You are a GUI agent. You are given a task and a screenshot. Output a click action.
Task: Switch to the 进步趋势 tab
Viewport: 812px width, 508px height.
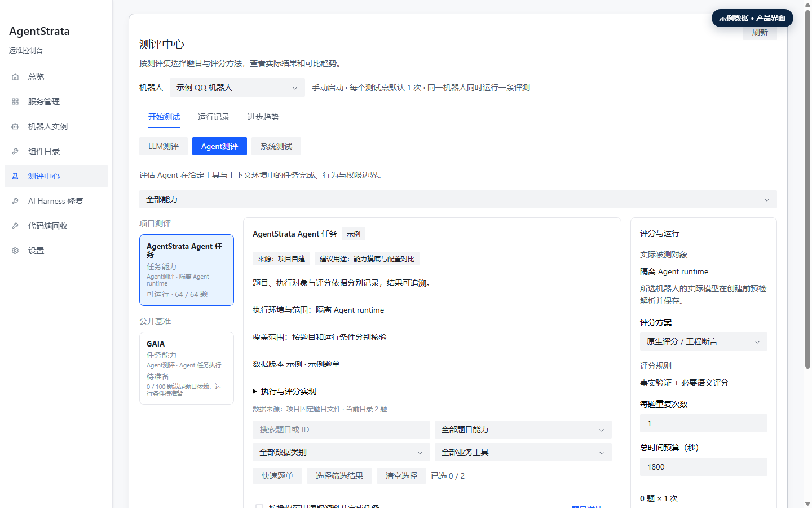click(263, 117)
